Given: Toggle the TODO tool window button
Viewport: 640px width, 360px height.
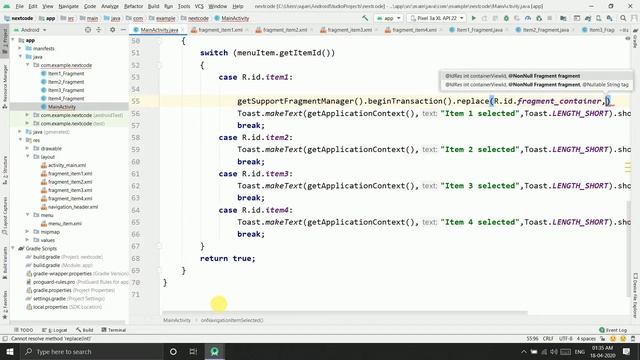Looking at the screenshot, I should click(x=23, y=330).
